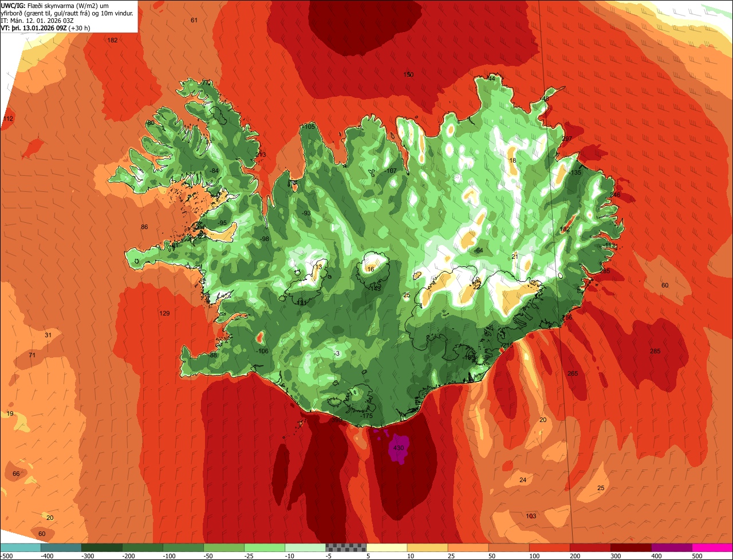Select the 112 value near the left edge

point(8,119)
